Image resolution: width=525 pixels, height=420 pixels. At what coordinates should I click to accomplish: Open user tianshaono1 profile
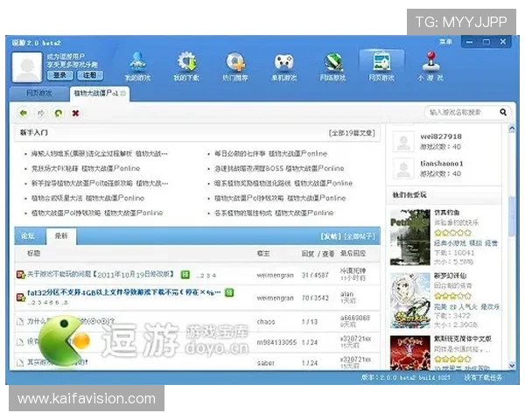click(442, 164)
